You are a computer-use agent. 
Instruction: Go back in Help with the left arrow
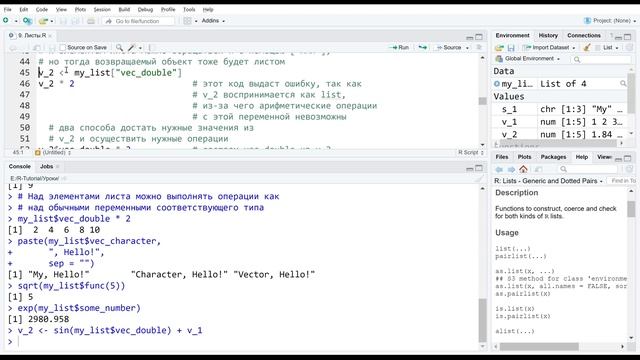click(x=499, y=169)
